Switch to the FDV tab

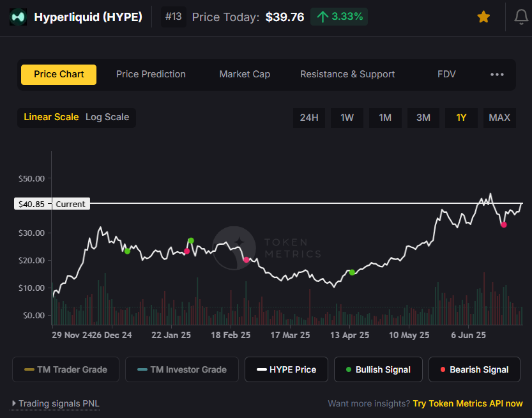tap(446, 74)
